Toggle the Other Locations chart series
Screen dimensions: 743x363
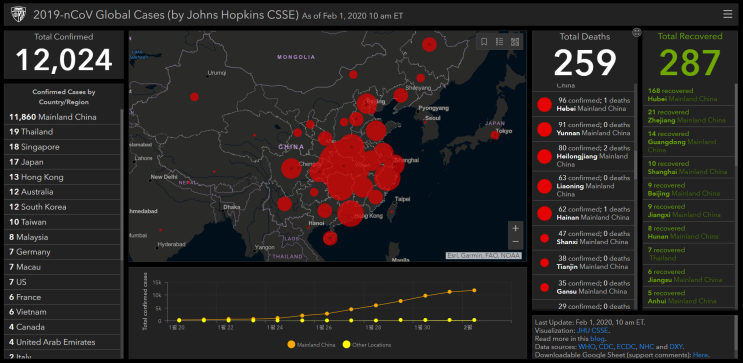pyautogui.click(x=366, y=345)
